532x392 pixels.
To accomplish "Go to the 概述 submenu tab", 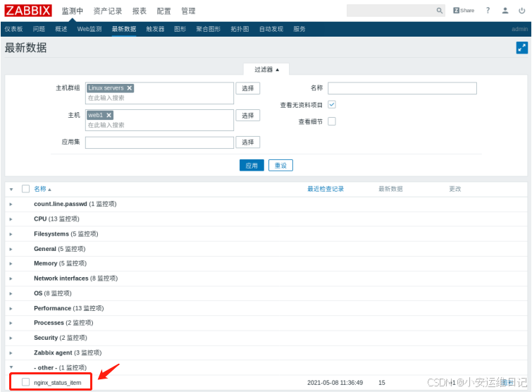I will tap(61, 29).
